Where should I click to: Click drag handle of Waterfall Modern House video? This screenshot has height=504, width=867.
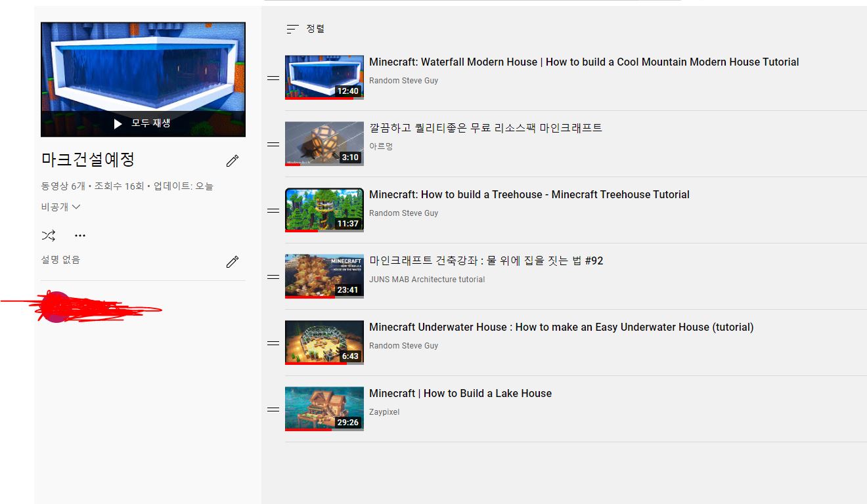[273, 78]
